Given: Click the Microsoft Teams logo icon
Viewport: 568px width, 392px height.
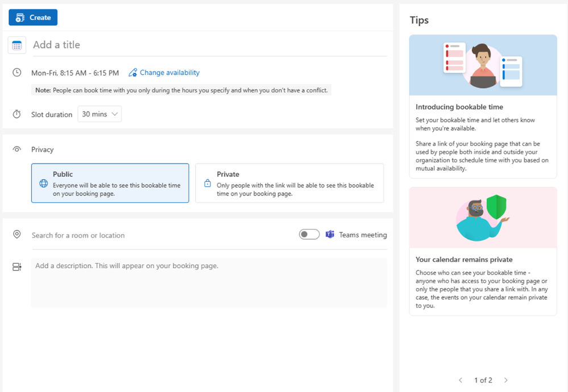Looking at the screenshot, I should tap(330, 235).
